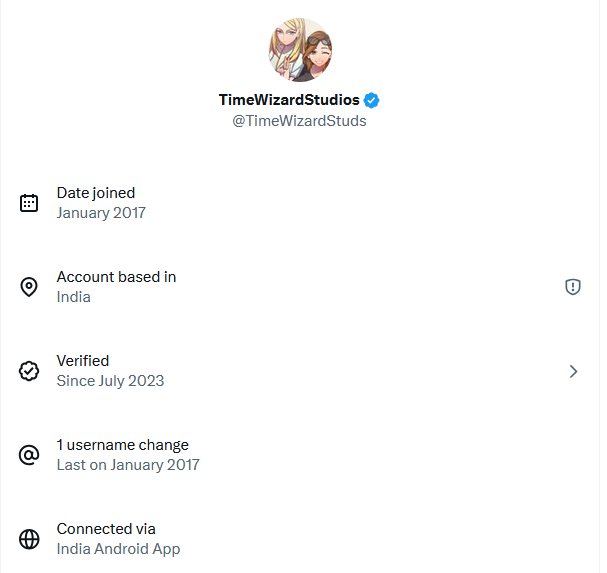607x573 pixels.
Task: Click the Since July 2023 text
Action: click(x=110, y=381)
